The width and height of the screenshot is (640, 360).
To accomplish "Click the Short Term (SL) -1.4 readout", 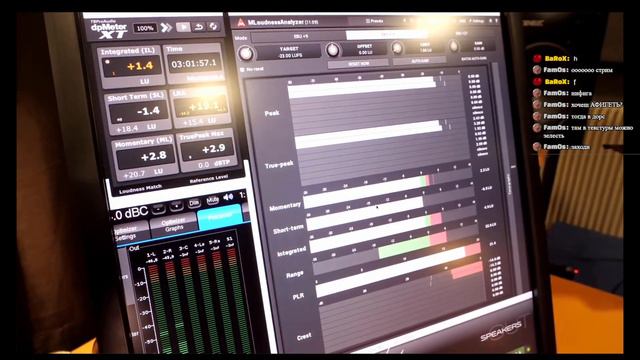I will pos(139,111).
